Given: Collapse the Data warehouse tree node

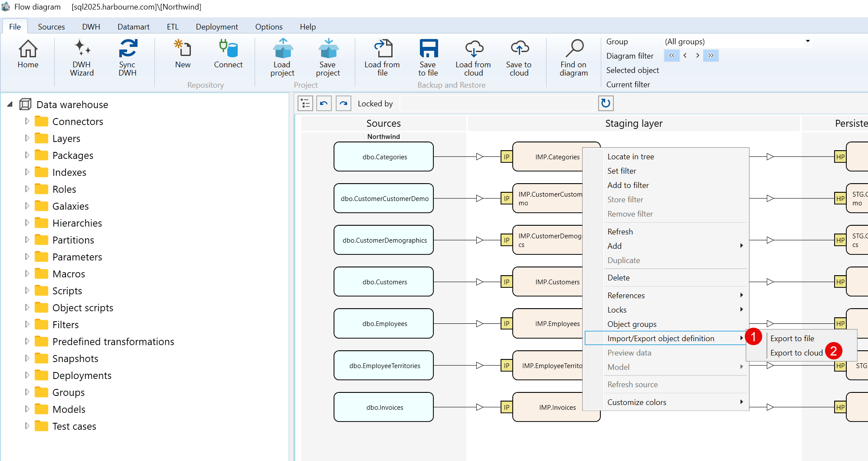Looking at the screenshot, I should (x=10, y=104).
